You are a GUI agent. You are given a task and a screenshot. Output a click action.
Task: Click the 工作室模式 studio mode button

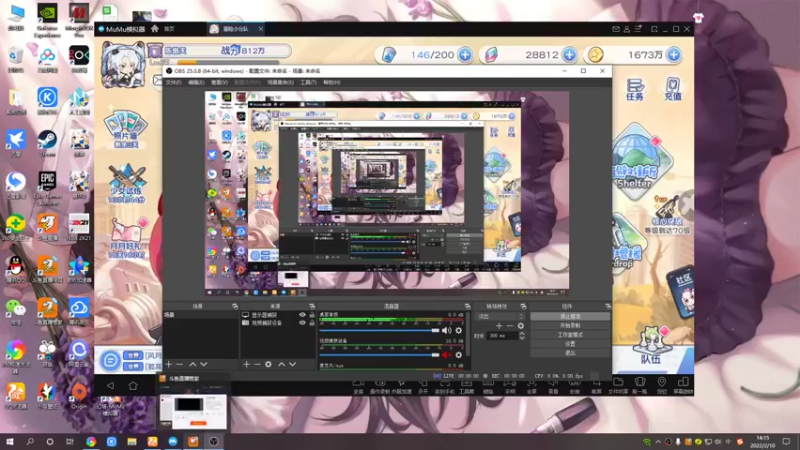[x=570, y=335]
